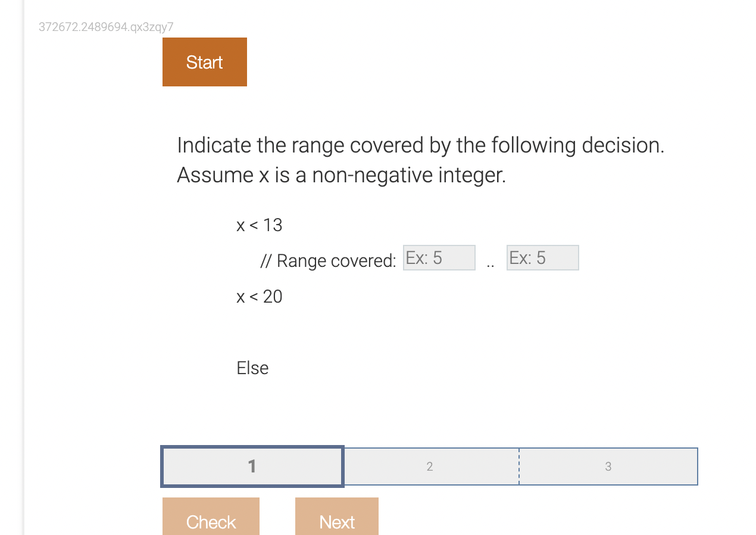
Task: Click the dashed divider between steps 2 and 3
Action: coord(519,466)
